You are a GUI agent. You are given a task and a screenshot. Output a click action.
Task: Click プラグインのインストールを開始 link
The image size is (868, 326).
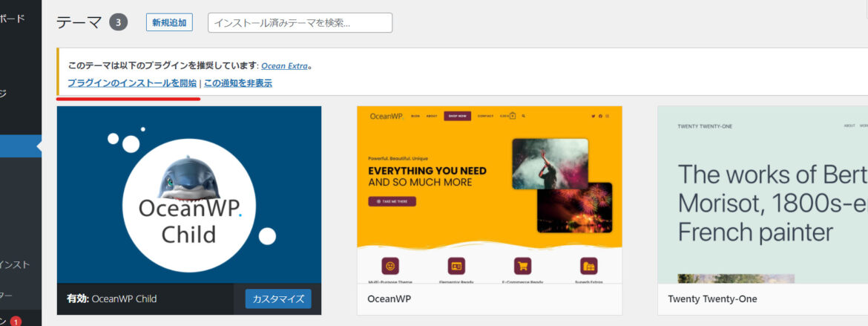pyautogui.click(x=132, y=83)
